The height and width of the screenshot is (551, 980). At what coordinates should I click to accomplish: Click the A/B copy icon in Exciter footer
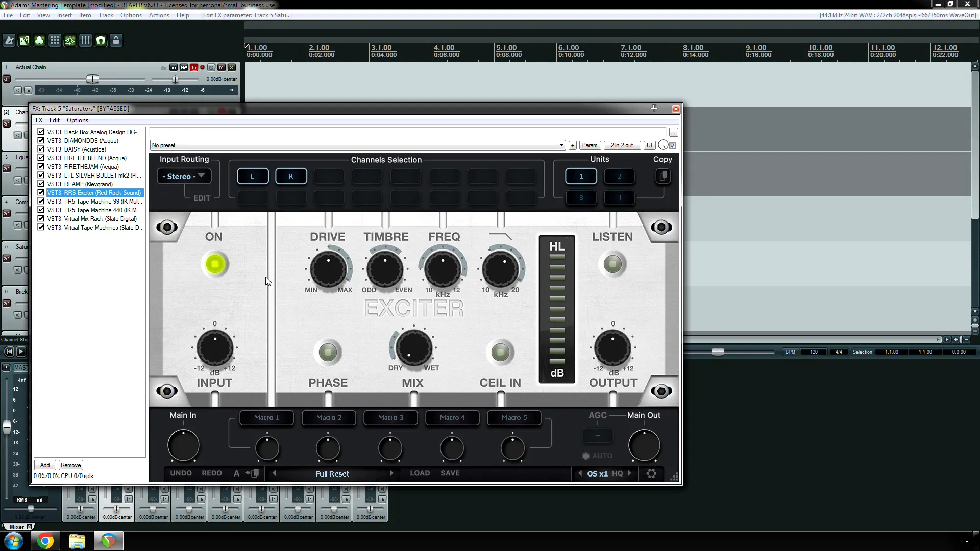tap(253, 473)
